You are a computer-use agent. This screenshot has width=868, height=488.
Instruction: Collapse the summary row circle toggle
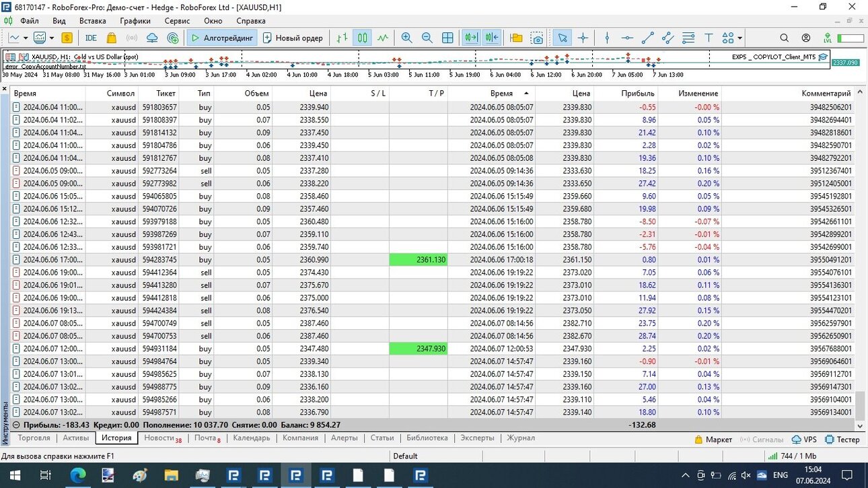click(16, 425)
